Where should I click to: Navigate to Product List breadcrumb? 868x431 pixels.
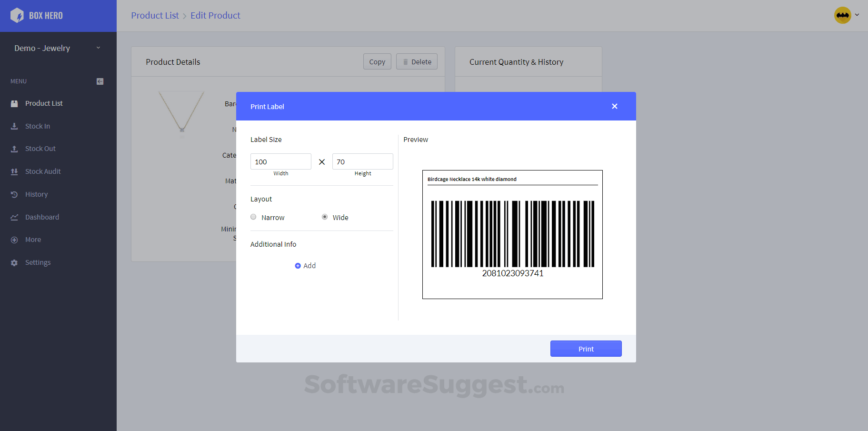click(155, 15)
